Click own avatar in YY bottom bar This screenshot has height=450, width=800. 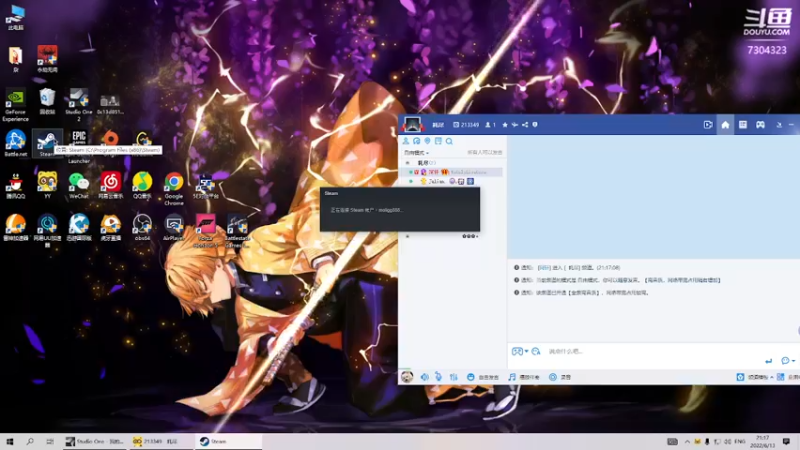click(x=407, y=377)
